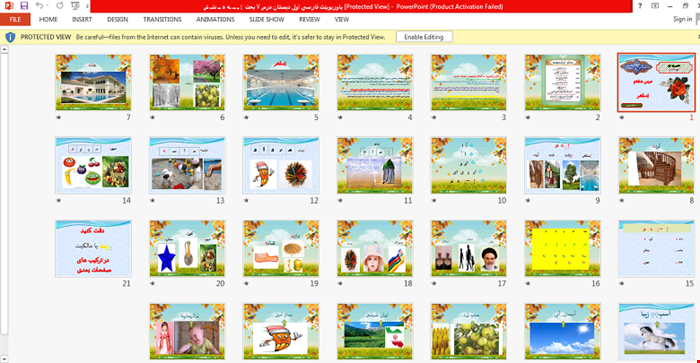Click the Save icon in quick access toolbar

[24, 6]
